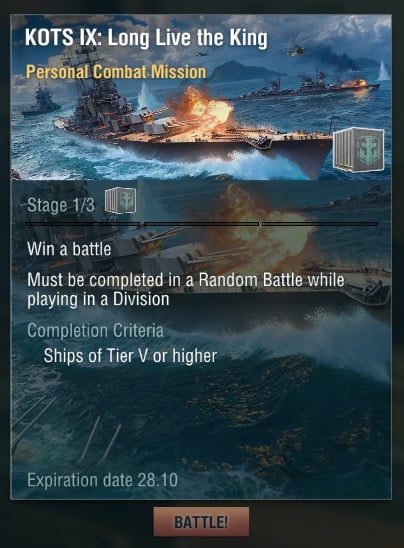Click the first stage progress bar segment
This screenshot has width=404, height=548.
[x=82, y=224]
